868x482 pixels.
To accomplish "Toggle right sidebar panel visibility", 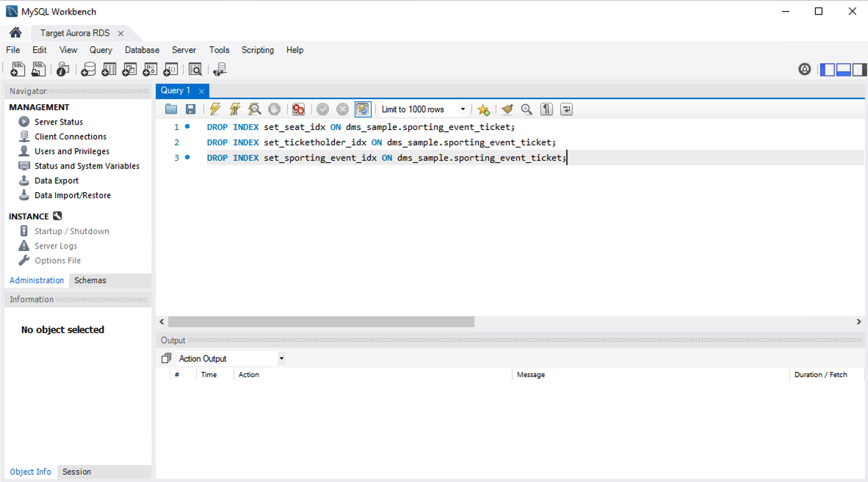I will [859, 70].
